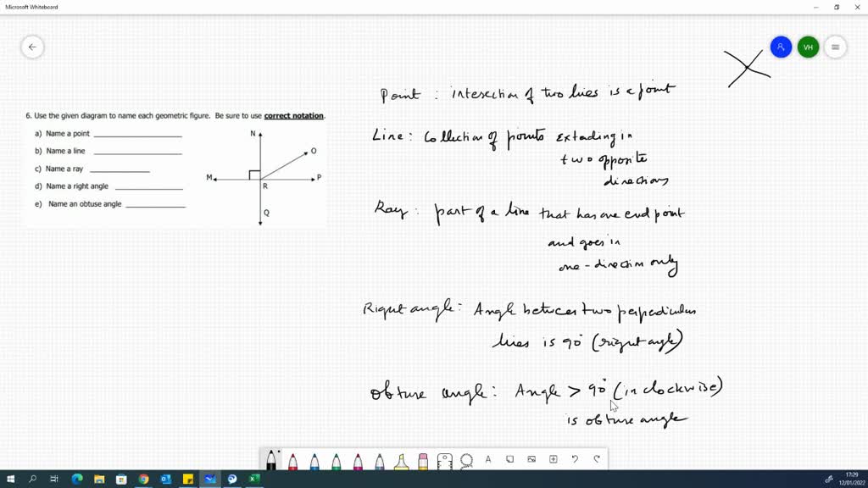This screenshot has height=488, width=868.
Task: Select the yellow highlighter
Action: (402, 460)
